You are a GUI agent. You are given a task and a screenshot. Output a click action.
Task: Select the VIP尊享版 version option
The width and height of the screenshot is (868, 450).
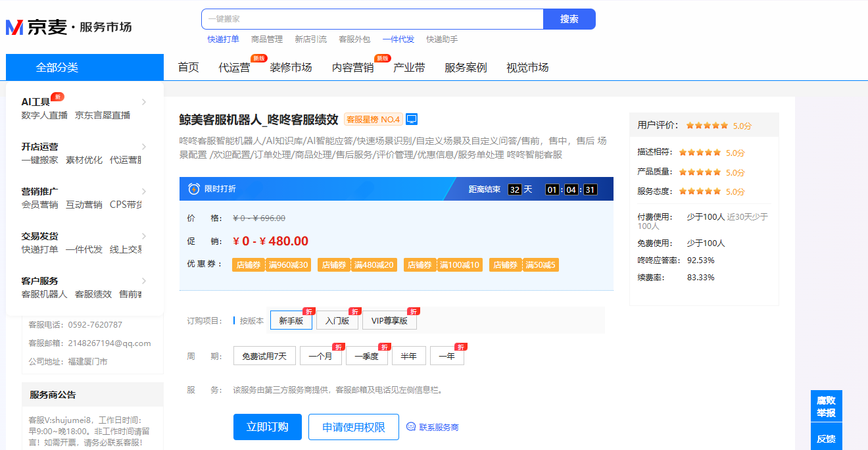click(x=389, y=321)
